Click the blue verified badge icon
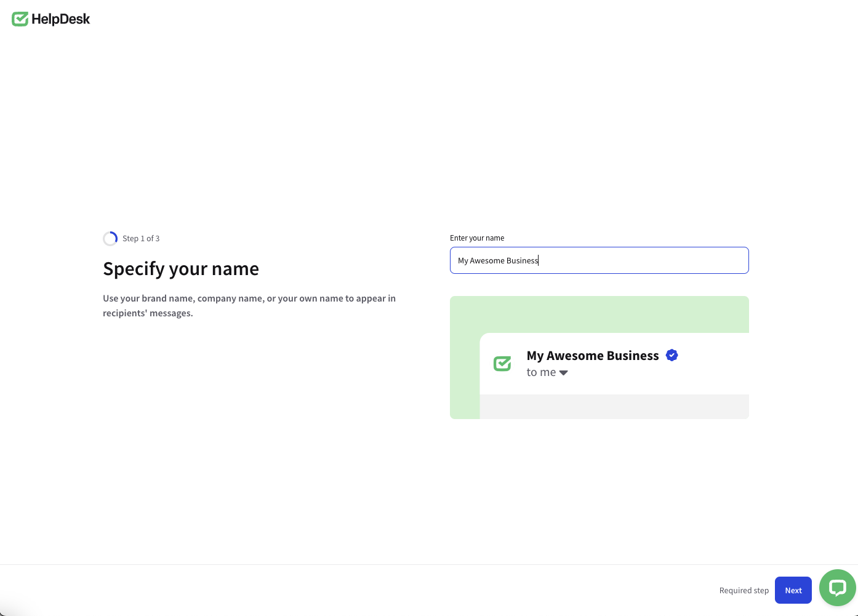Image resolution: width=858 pixels, height=616 pixels. click(672, 355)
